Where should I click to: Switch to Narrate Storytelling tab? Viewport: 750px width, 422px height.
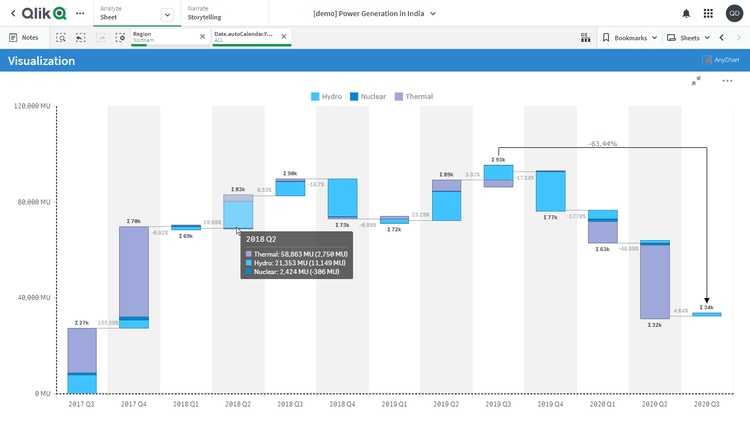pos(205,13)
